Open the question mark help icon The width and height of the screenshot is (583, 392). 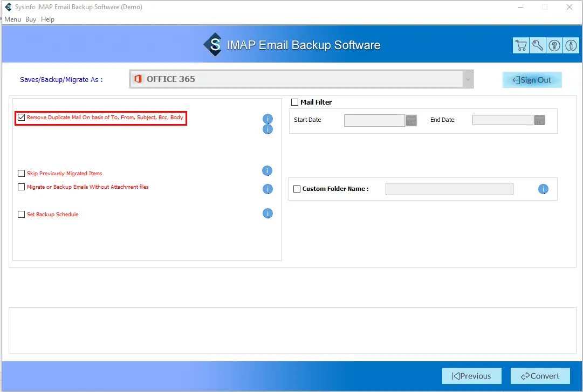click(x=554, y=46)
